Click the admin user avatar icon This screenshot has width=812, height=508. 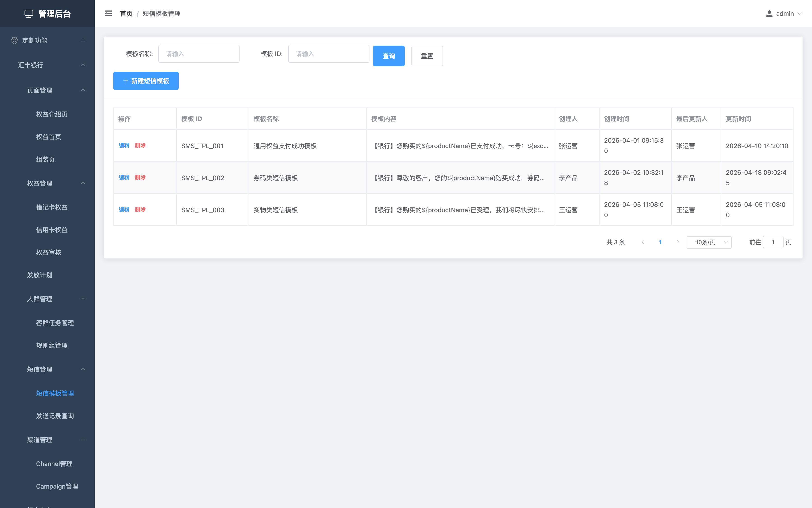(769, 14)
